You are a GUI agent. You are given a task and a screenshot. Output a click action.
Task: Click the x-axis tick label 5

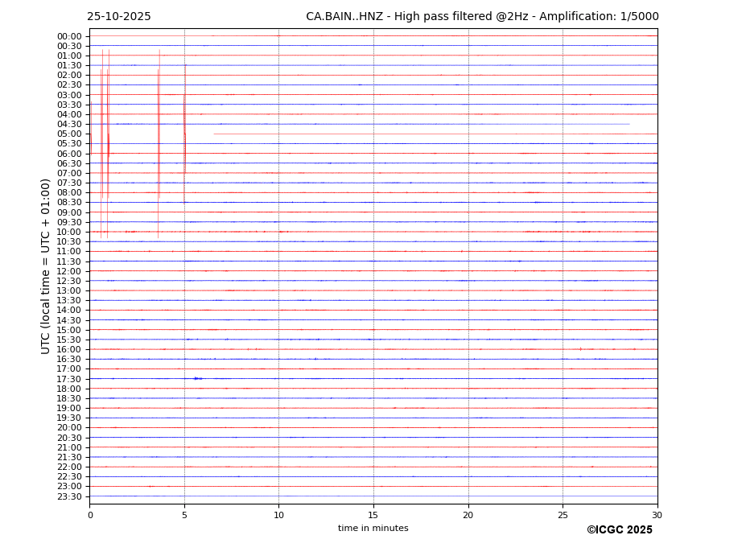[184, 515]
